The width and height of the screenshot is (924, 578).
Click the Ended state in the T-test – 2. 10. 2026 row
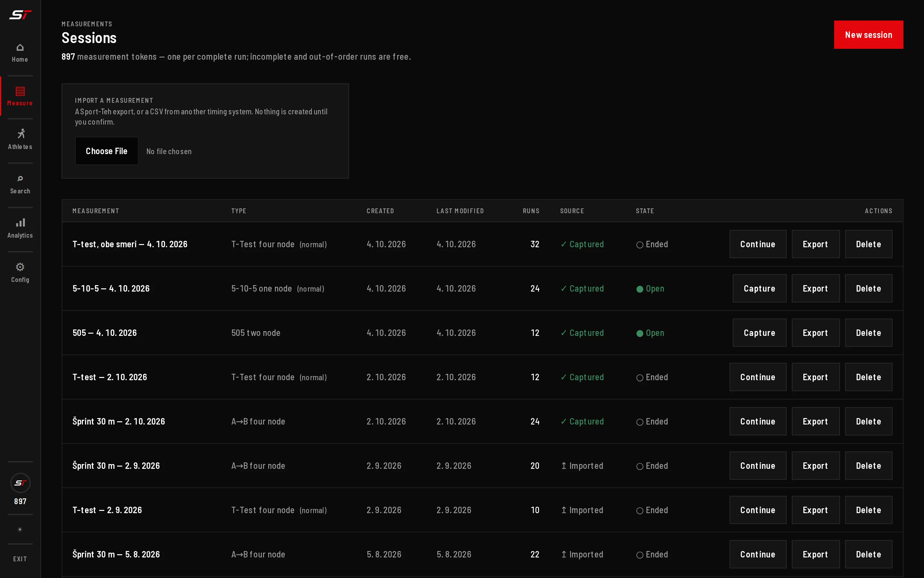tap(652, 377)
